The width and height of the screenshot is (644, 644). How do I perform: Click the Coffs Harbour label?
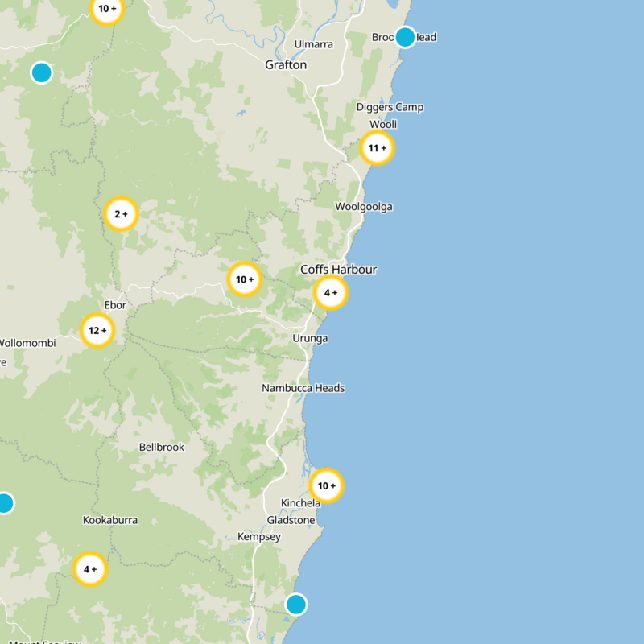coord(339,270)
